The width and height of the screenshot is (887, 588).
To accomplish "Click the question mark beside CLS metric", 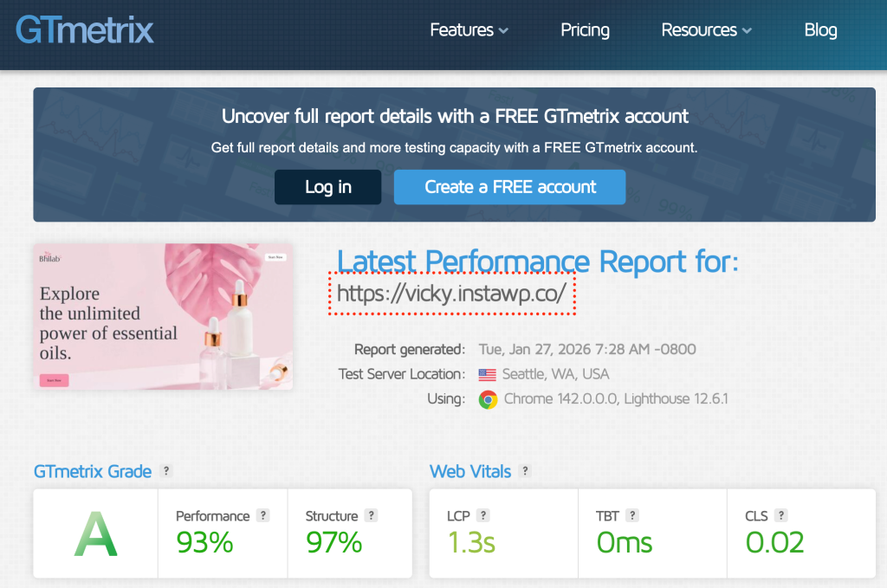I will coord(783,514).
